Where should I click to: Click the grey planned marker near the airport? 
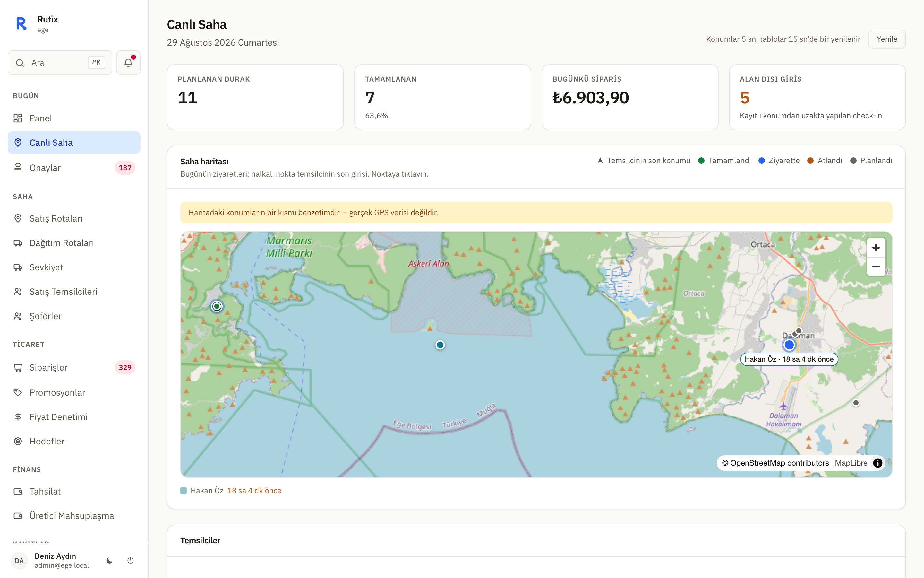856,403
